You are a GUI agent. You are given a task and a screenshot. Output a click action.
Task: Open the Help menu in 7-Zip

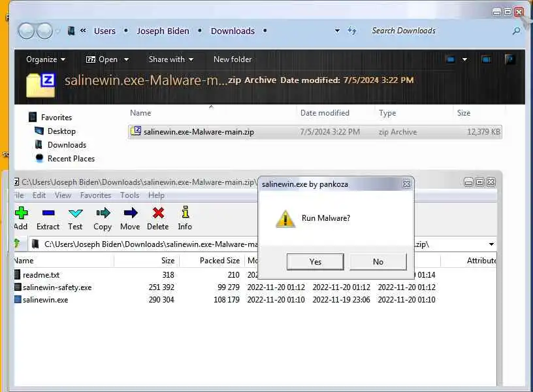click(x=156, y=195)
